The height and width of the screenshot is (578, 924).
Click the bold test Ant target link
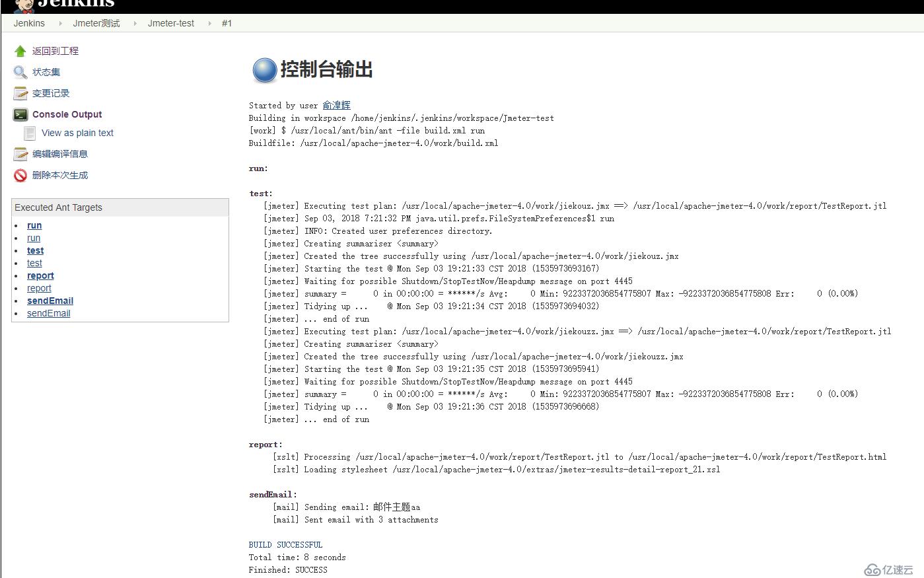pos(35,250)
